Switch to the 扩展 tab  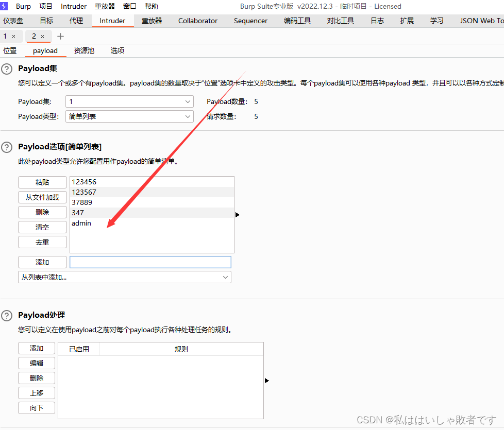coord(407,21)
